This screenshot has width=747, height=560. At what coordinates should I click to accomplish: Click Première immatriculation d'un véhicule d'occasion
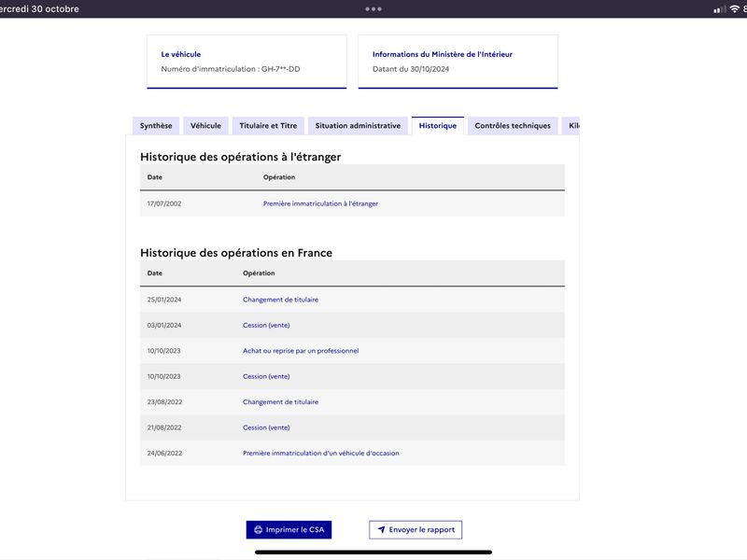point(321,454)
